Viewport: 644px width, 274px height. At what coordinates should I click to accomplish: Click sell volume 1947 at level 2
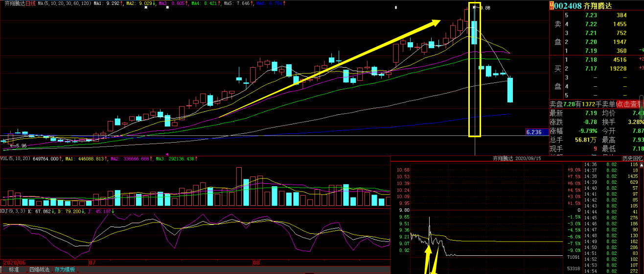click(620, 42)
